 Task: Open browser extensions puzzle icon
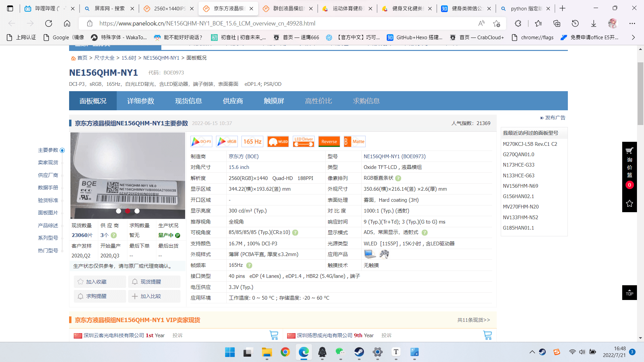coord(518,23)
